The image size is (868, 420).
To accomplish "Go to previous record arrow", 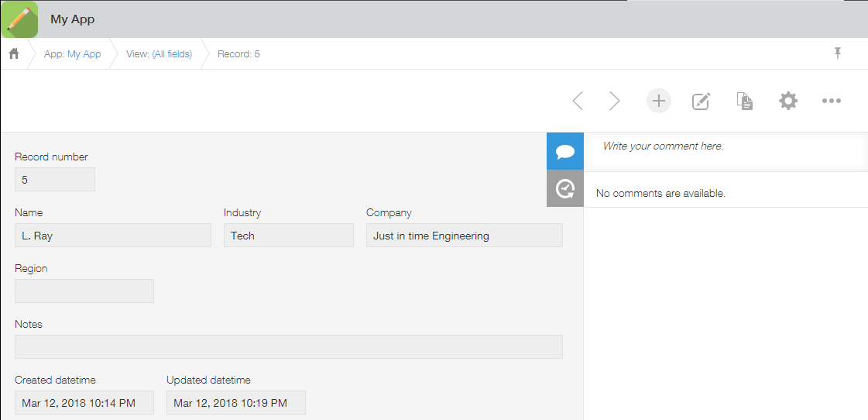I will [x=578, y=101].
